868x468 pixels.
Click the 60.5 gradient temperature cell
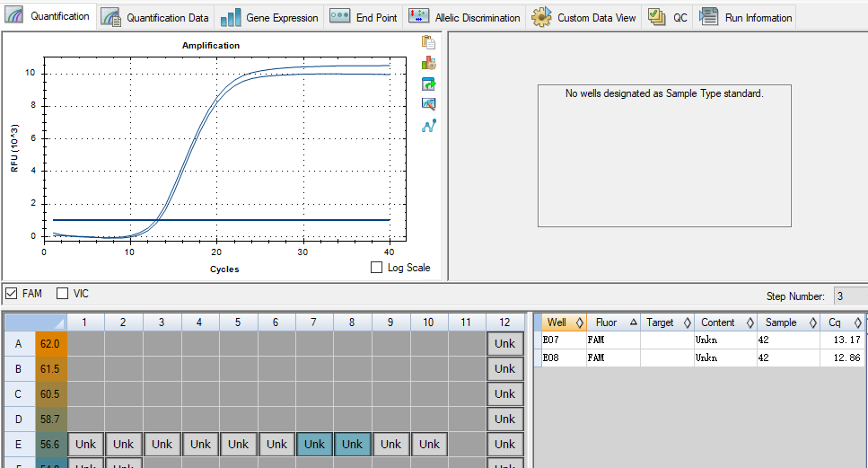[51, 393]
